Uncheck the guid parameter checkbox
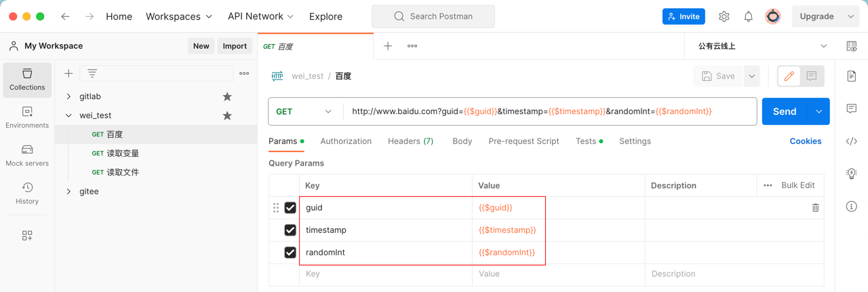Screen dimensions: 868x292 click(x=290, y=208)
